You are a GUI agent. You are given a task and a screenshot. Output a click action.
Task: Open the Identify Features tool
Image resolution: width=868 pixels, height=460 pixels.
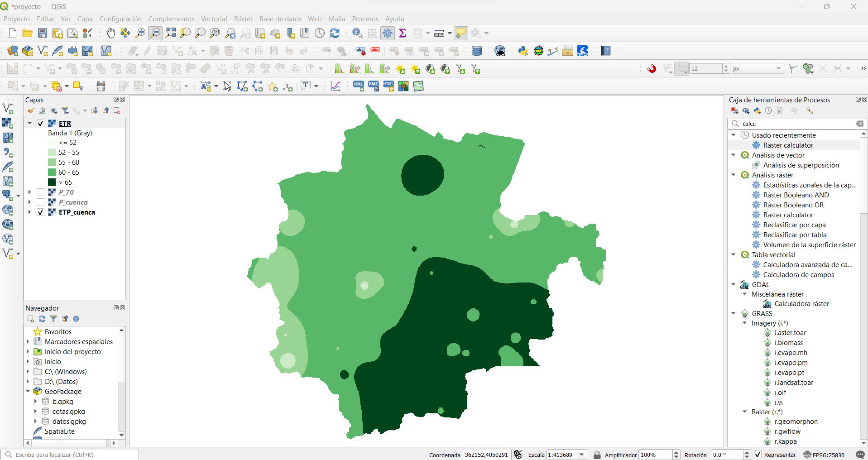[357, 33]
